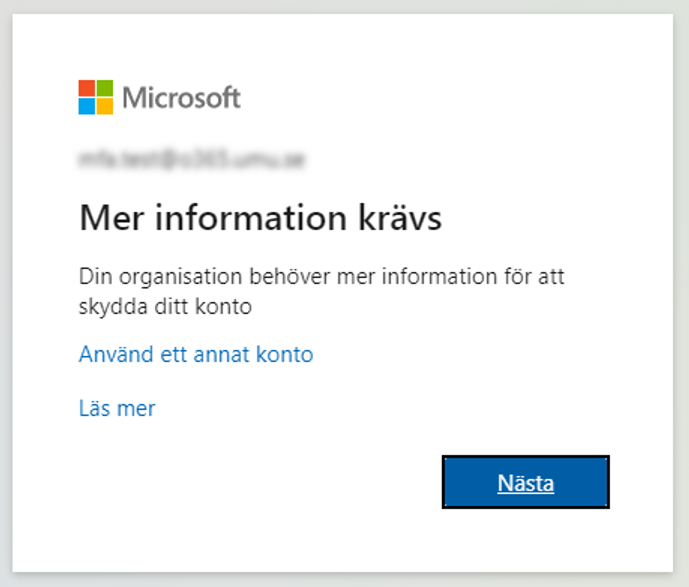689x587 pixels.
Task: Click the underlined 'Nästa' label
Action: click(x=526, y=483)
